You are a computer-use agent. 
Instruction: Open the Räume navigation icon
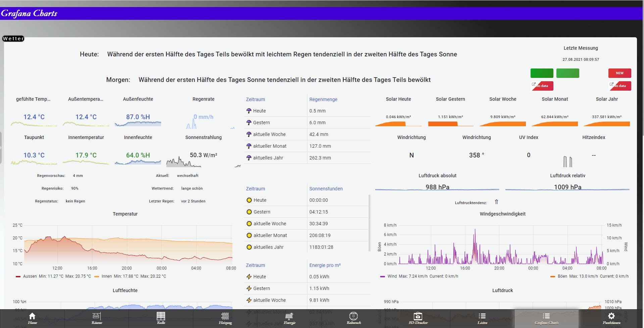(x=97, y=318)
